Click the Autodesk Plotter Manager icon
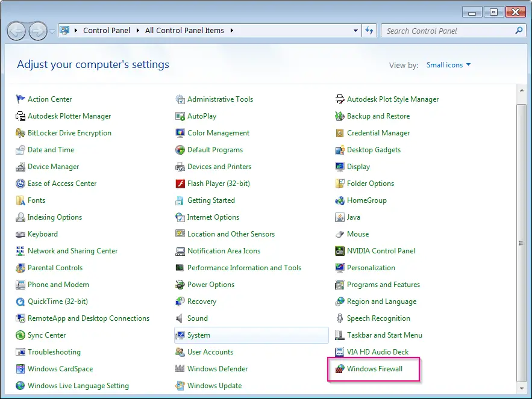 click(x=20, y=116)
